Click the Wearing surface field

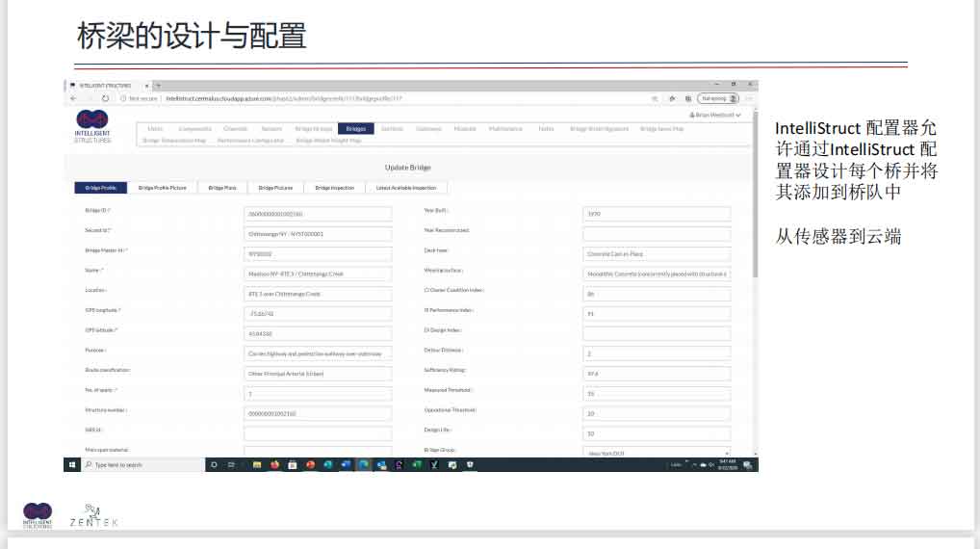(657, 274)
